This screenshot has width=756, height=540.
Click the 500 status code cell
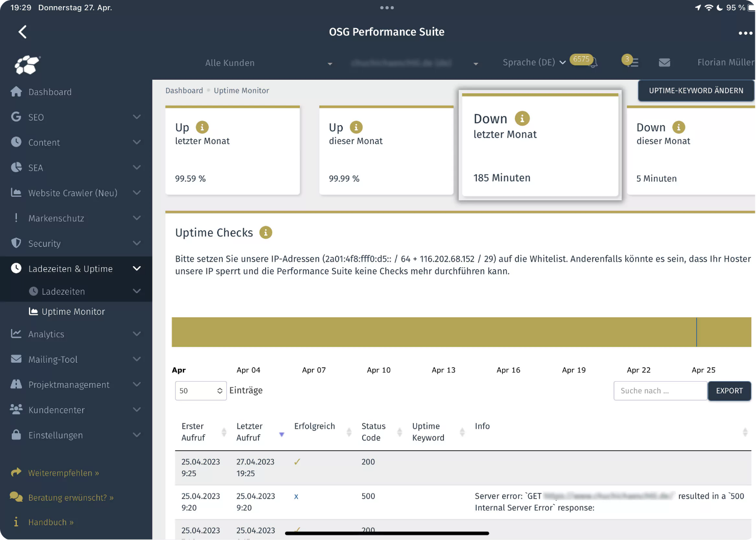pyautogui.click(x=368, y=496)
